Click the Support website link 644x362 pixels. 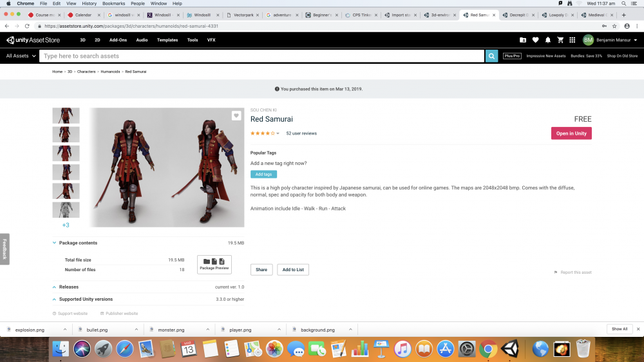coord(70,314)
